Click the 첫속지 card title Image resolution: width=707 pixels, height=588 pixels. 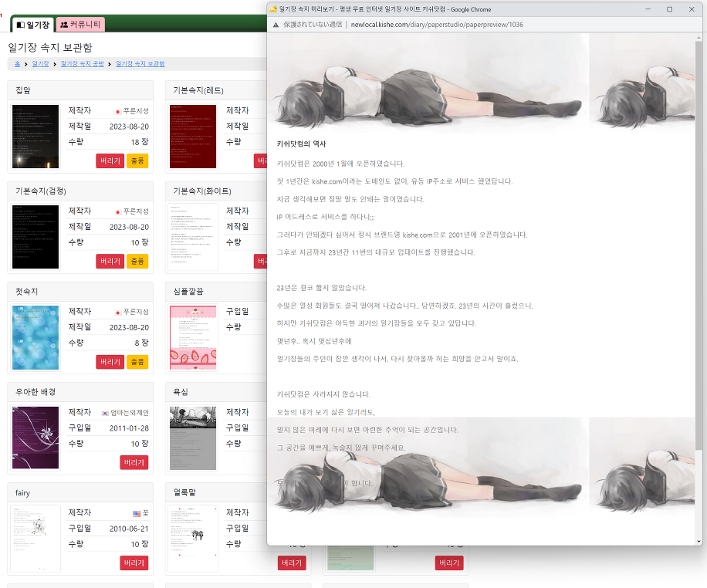pos(26,292)
